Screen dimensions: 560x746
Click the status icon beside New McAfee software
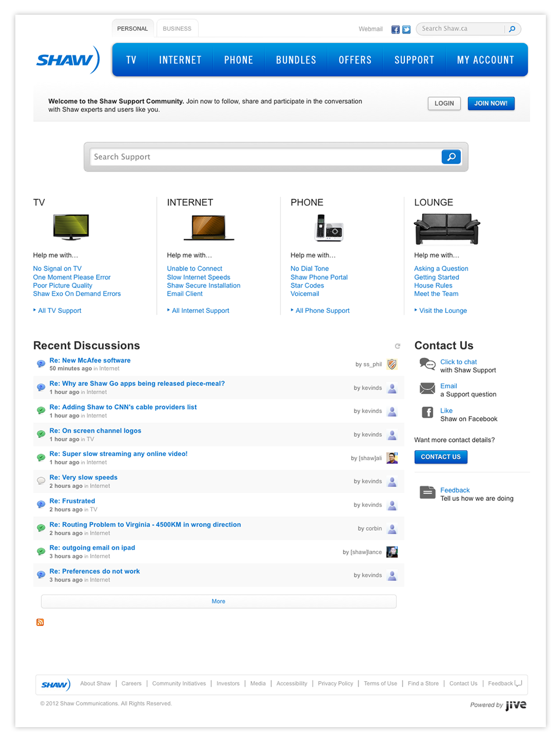pos(41,364)
